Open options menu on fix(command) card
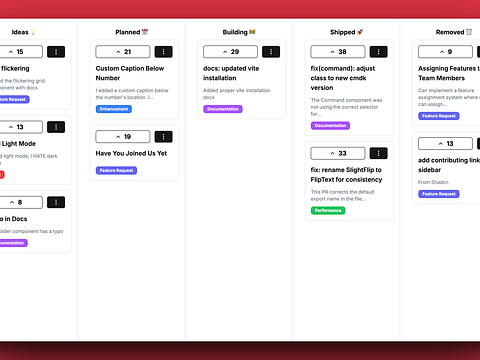 coord(379,52)
